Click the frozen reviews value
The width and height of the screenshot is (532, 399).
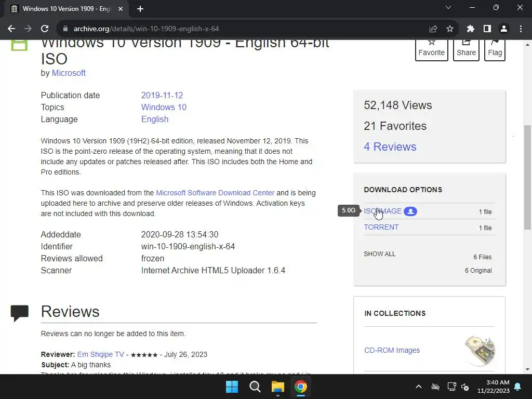pos(153,259)
